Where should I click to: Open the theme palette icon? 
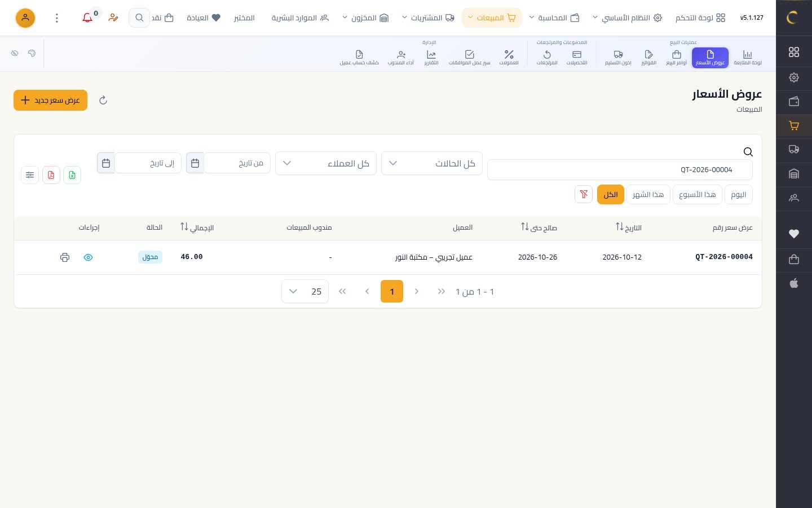click(32, 53)
